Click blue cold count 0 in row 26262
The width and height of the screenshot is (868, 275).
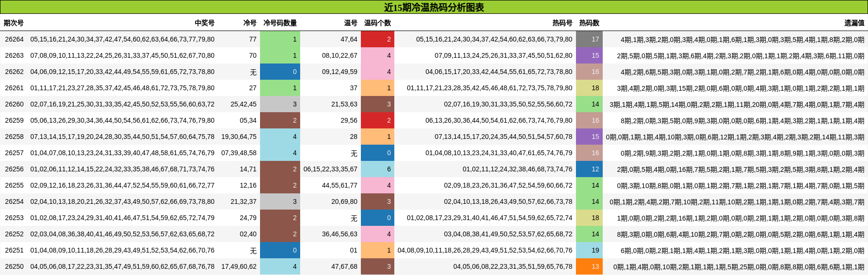coord(280,72)
